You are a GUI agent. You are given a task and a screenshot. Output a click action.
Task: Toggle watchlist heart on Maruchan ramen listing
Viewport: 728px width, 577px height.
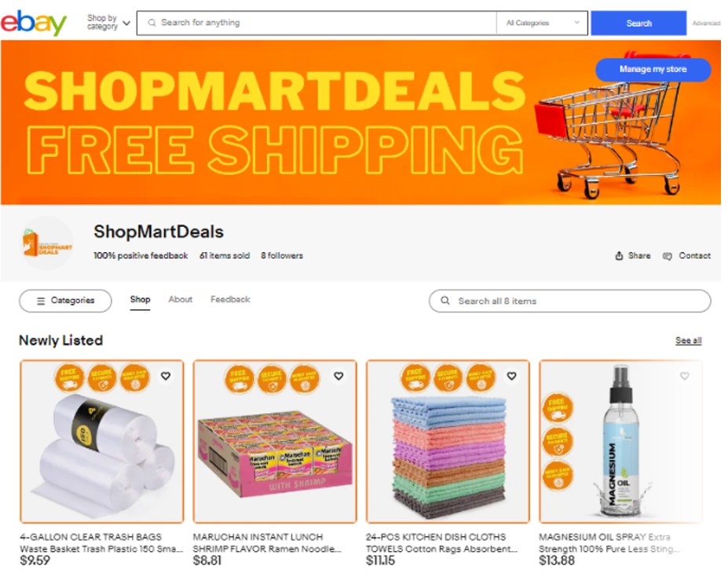pos(339,376)
